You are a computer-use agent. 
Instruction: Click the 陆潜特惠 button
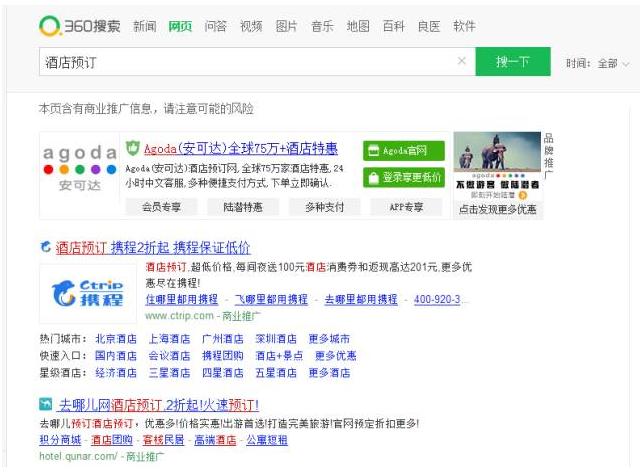click(x=243, y=207)
